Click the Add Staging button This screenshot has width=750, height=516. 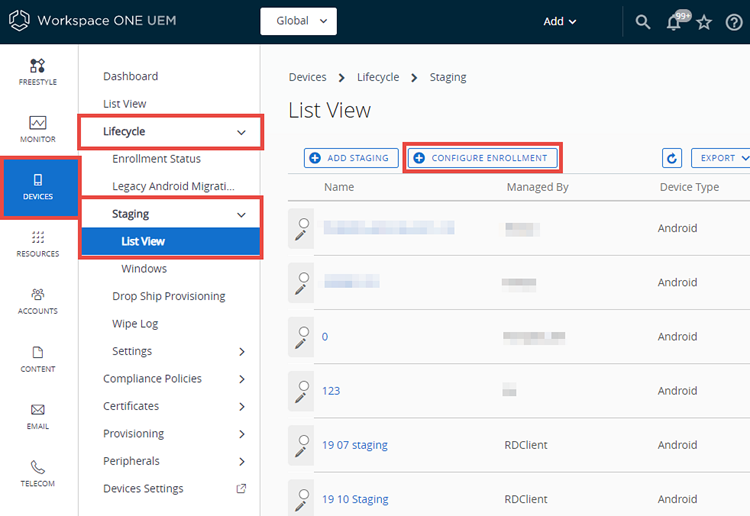[x=351, y=158]
